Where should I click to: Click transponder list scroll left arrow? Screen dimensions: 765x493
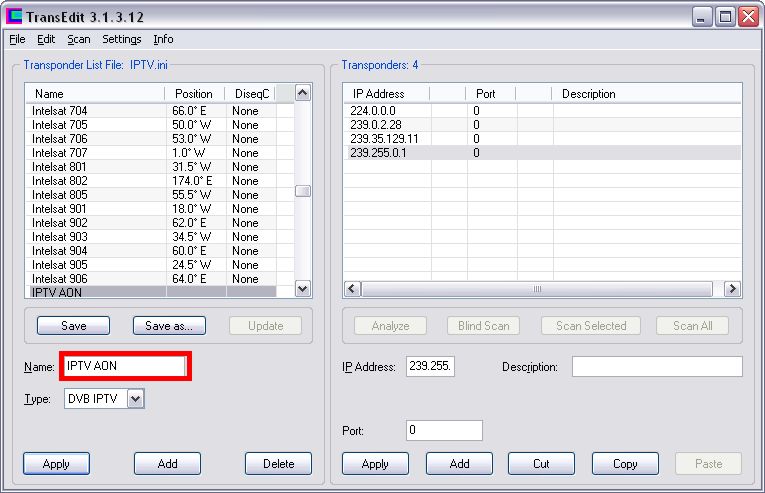pos(352,288)
